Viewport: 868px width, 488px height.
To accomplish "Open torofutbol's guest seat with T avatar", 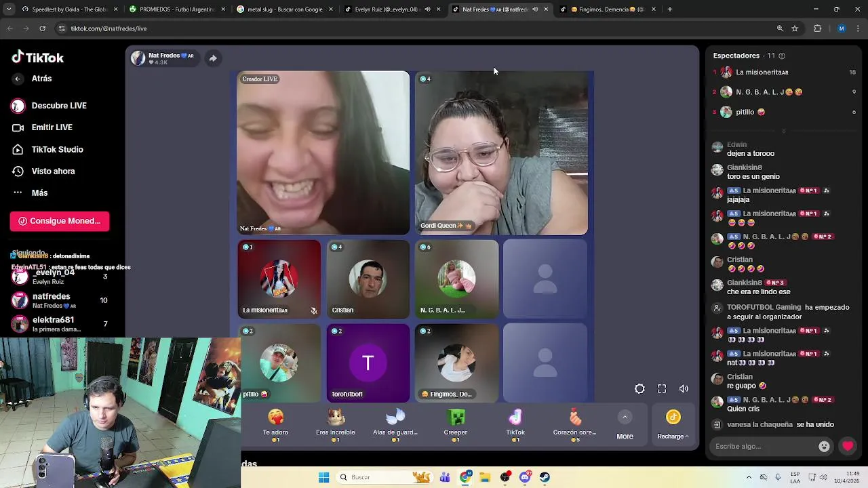I will pyautogui.click(x=368, y=363).
